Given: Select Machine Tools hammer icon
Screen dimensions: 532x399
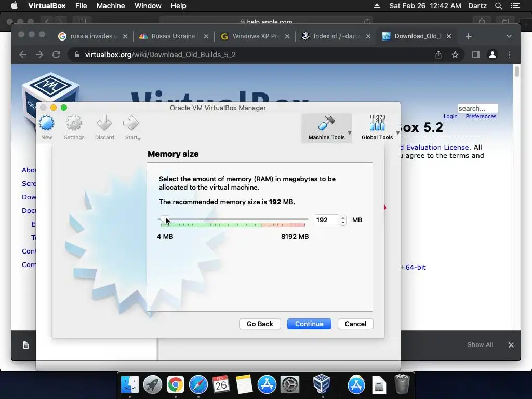Looking at the screenshot, I should (x=326, y=123).
